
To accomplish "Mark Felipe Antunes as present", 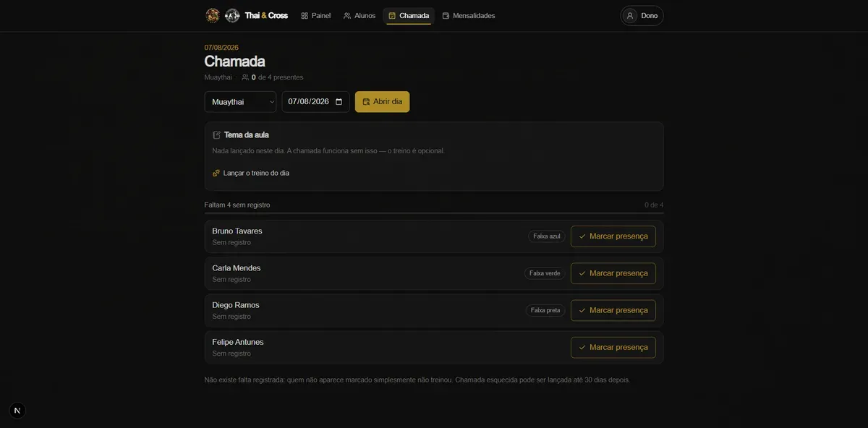I will (x=613, y=347).
